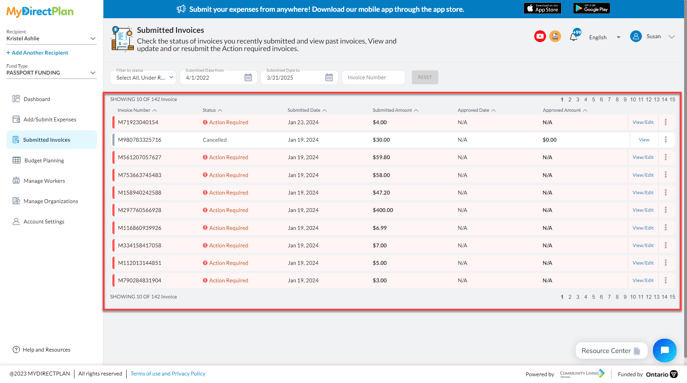
Task: Sort by Submitted Amount column arrow
Action: 416,110
